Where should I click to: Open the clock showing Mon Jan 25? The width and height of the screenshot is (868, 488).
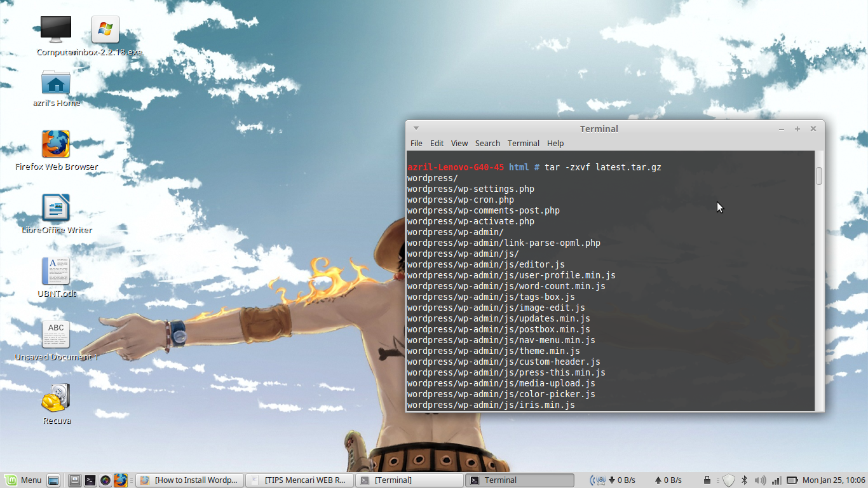point(834,480)
